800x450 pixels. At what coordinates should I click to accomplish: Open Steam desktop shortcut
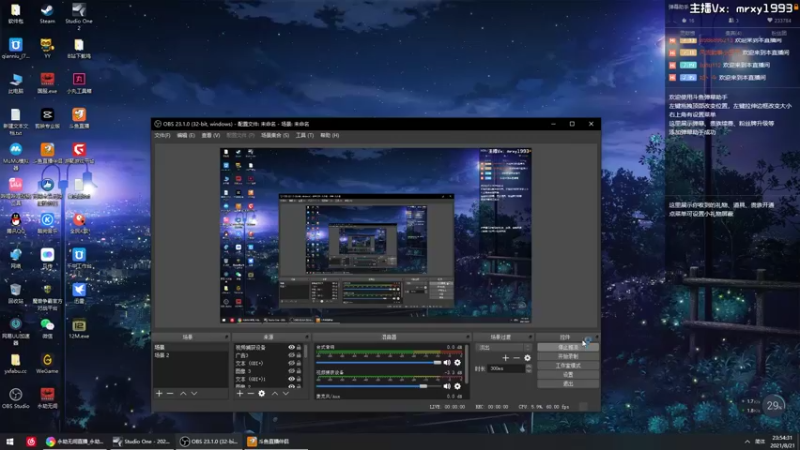click(x=47, y=14)
